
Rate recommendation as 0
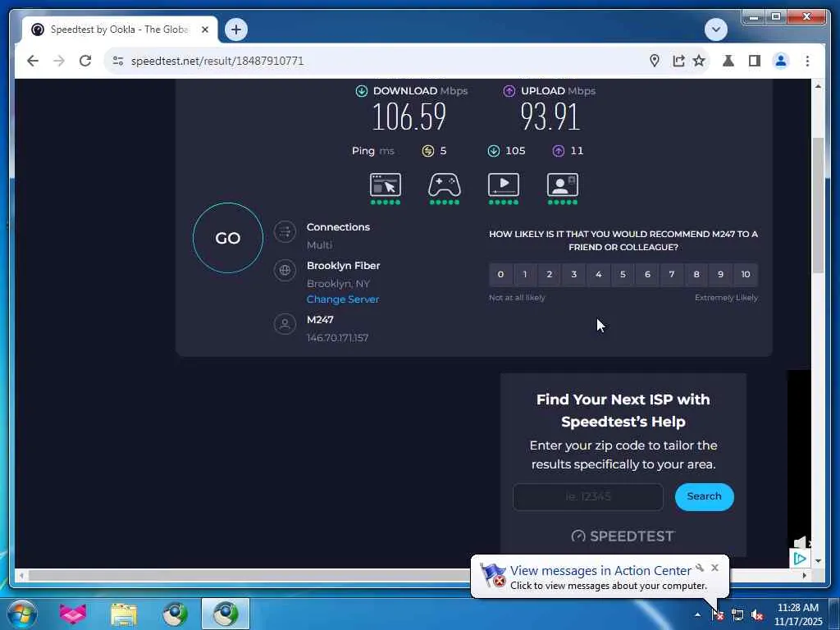(x=501, y=274)
